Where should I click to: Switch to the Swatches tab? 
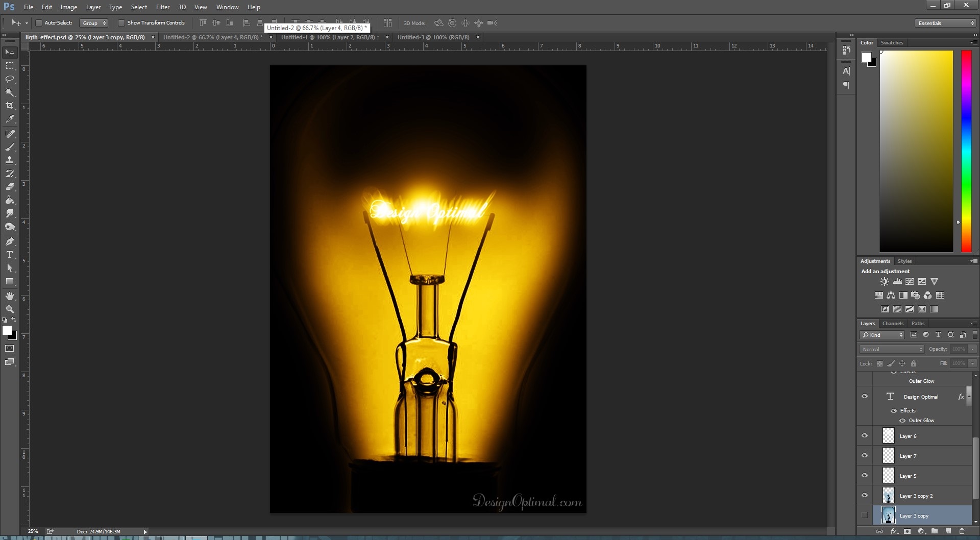click(x=892, y=43)
